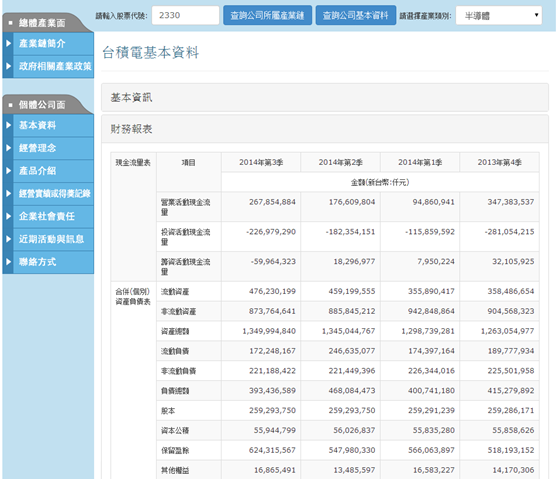
Task: Click the value 942,848,864
Action: (x=431, y=312)
